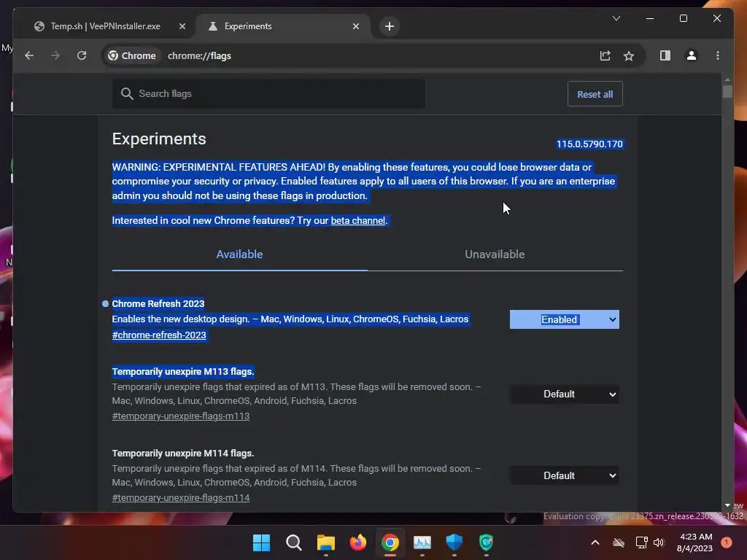Click the Experiments page heading
The width and height of the screenshot is (747, 560).
coord(159,139)
